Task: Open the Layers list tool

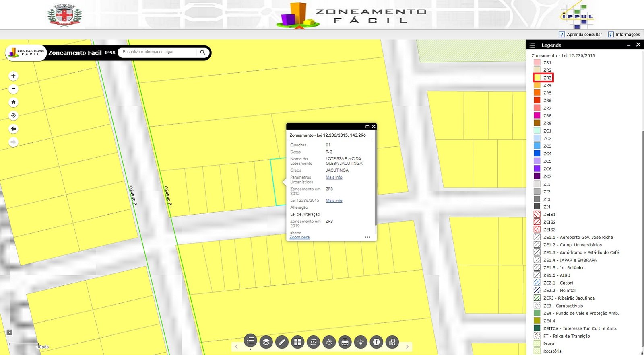Action: pos(266,342)
